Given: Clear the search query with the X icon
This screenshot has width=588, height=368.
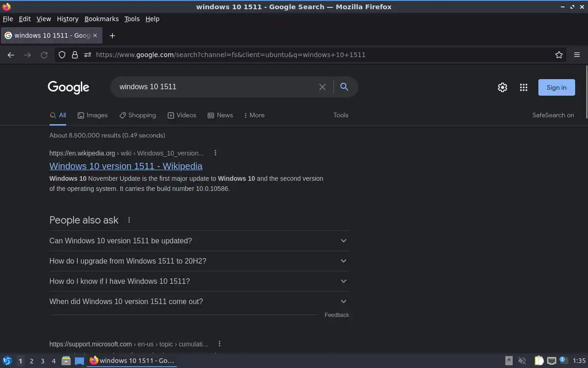Looking at the screenshot, I should coord(322,87).
